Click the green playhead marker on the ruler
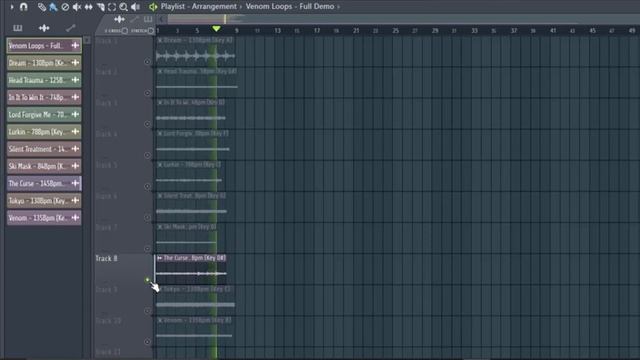This screenshot has width=640, height=360. [216, 29]
